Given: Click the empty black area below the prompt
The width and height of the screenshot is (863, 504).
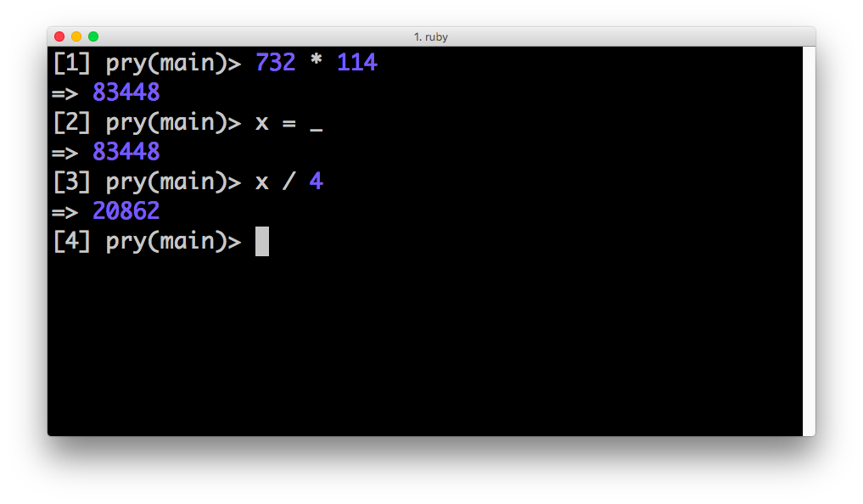Looking at the screenshot, I should pos(423,347).
